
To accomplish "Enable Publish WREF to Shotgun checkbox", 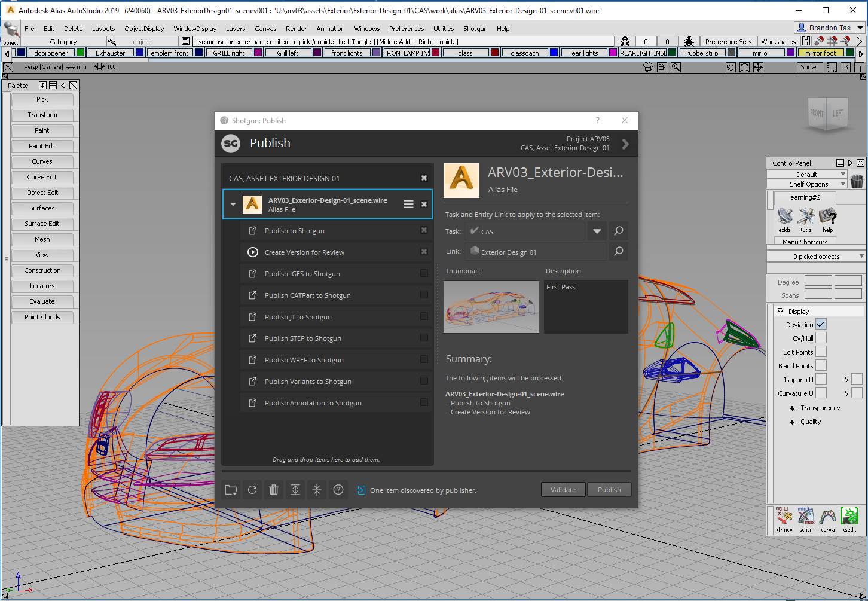I will pyautogui.click(x=424, y=359).
